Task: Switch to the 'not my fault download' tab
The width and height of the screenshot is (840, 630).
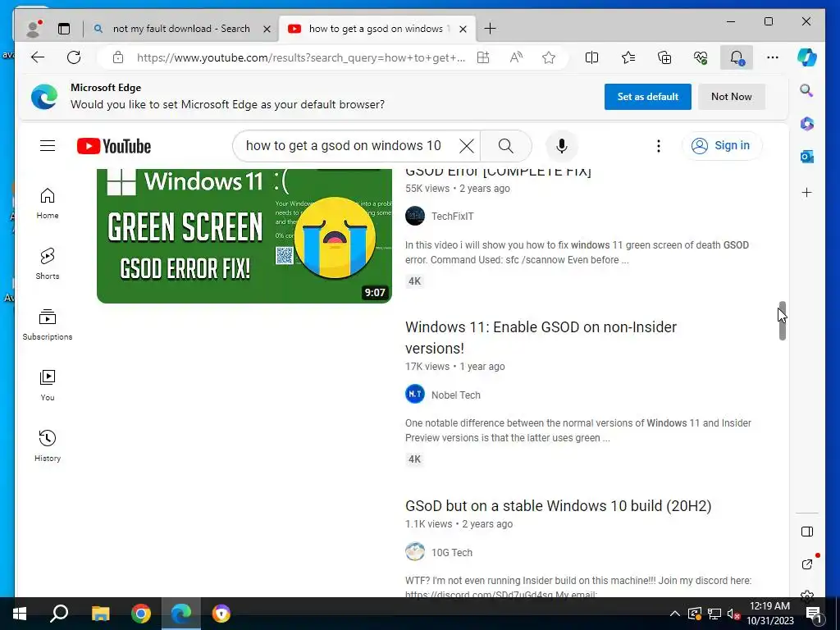Action: tap(180, 29)
